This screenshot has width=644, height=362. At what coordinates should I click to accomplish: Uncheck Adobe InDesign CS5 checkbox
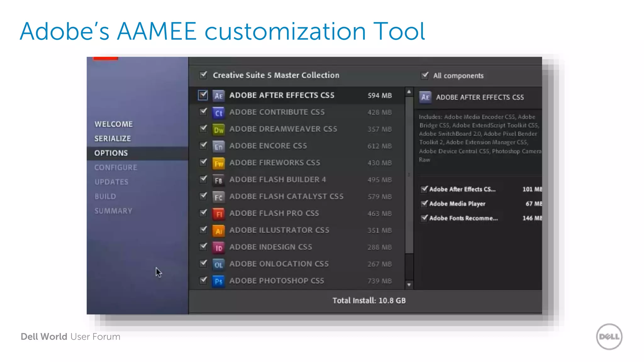[x=203, y=247]
